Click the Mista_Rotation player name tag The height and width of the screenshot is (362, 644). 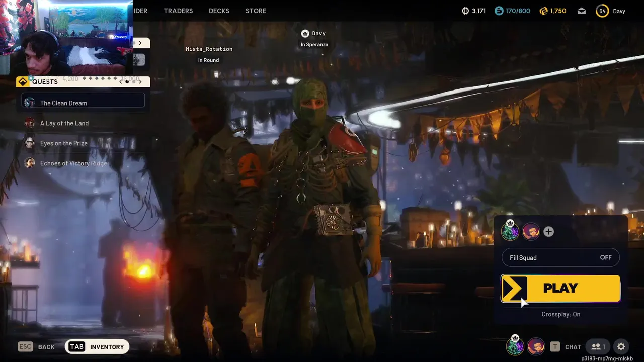click(209, 49)
